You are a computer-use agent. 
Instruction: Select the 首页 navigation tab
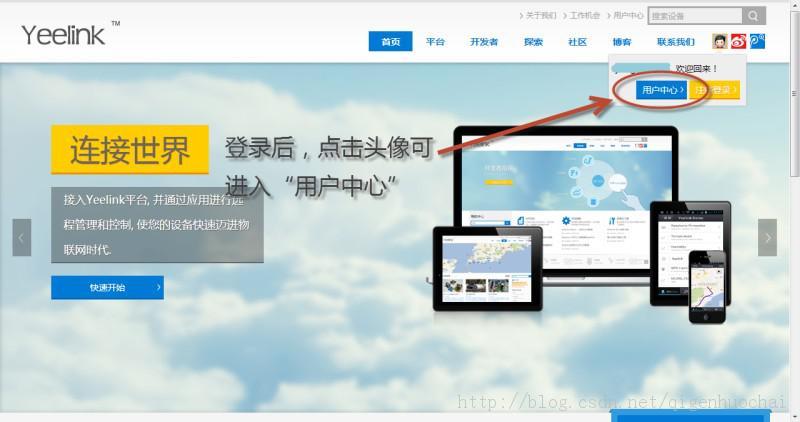pos(391,42)
